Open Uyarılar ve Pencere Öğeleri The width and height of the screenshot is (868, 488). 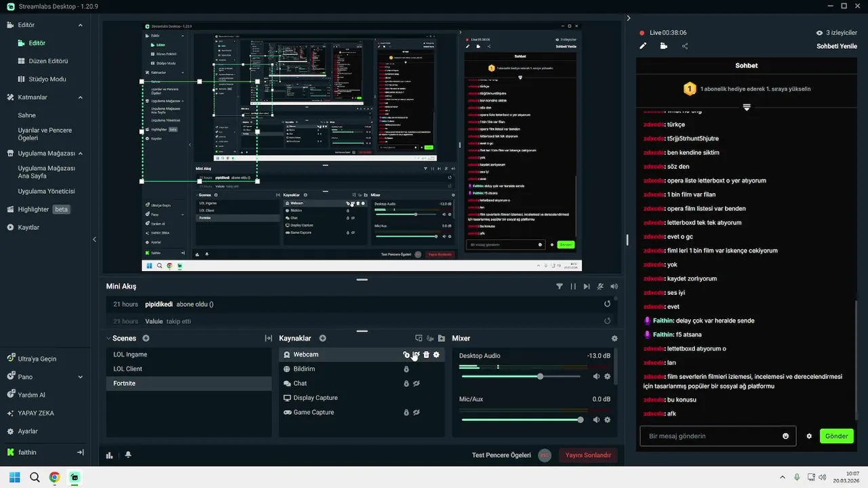click(45, 134)
